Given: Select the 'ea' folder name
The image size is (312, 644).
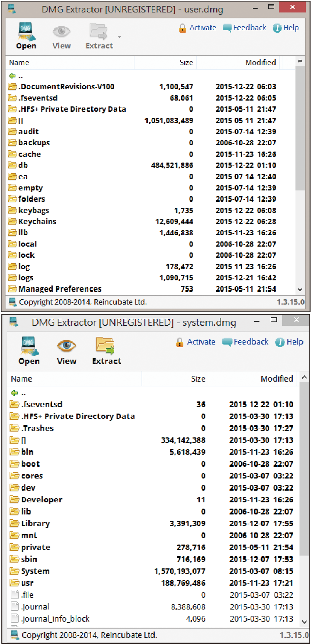Looking at the screenshot, I should click(23, 177).
